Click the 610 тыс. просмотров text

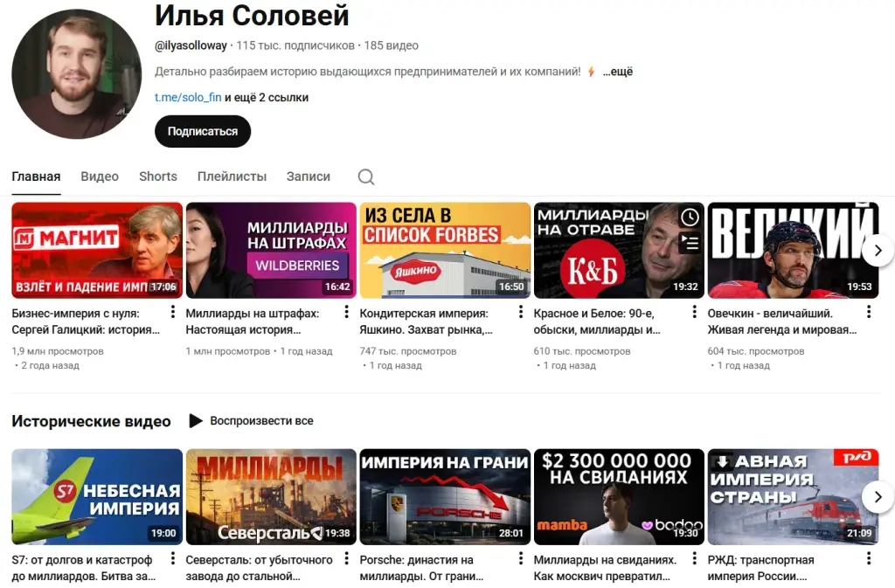pos(582,351)
